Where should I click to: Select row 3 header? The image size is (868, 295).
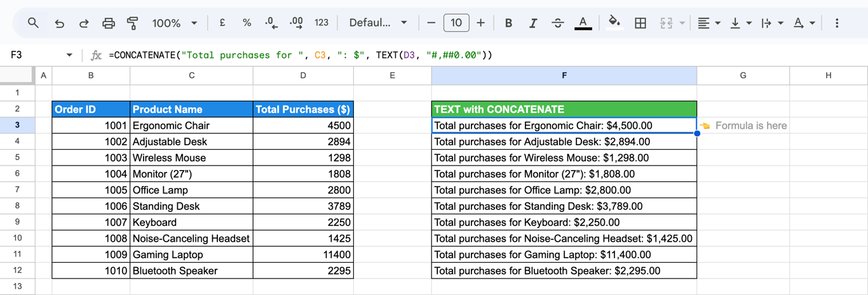(x=17, y=126)
